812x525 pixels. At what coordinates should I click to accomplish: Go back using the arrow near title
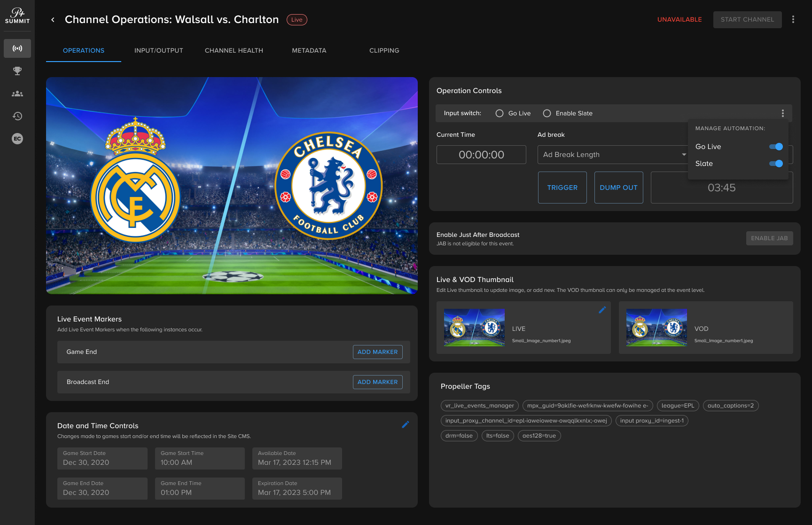[x=53, y=20]
